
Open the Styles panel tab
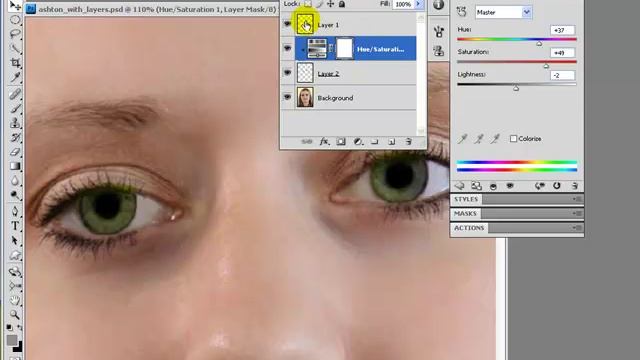click(466, 199)
